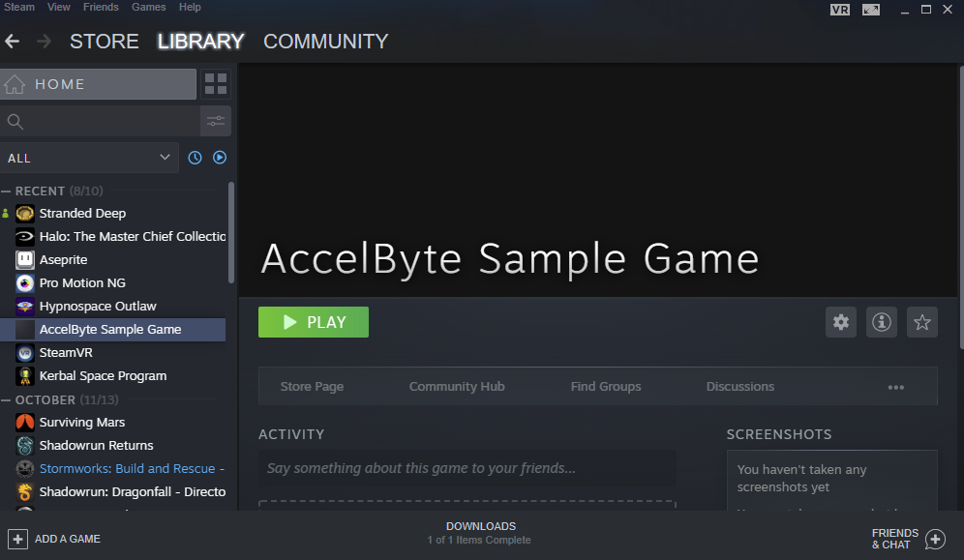This screenshot has width=964, height=560.
Task: Select Stormworks Build and Rescue icon
Action: pos(24,469)
